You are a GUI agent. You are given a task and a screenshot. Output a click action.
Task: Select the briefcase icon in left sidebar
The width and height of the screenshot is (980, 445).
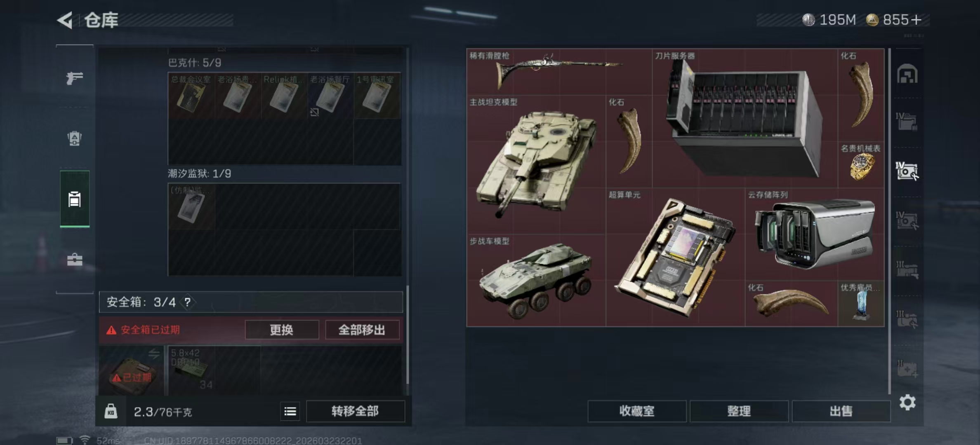point(75,260)
